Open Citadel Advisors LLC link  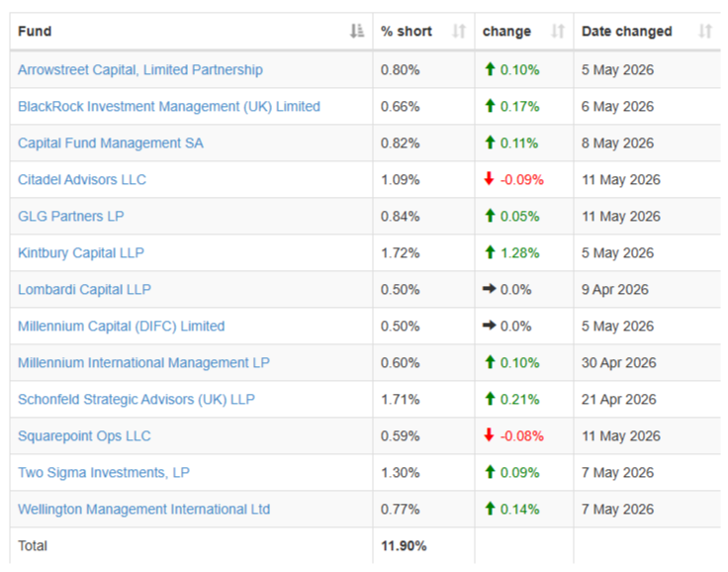pyautogui.click(x=82, y=180)
